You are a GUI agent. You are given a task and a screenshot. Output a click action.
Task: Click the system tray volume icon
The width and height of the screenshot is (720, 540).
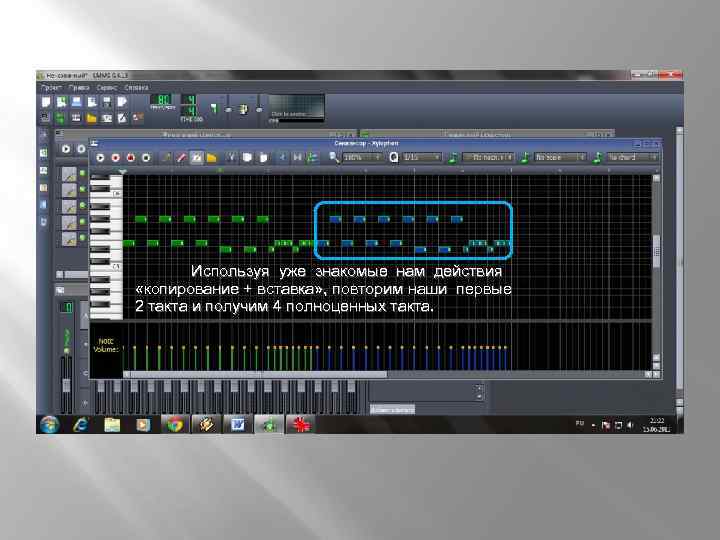[630, 425]
